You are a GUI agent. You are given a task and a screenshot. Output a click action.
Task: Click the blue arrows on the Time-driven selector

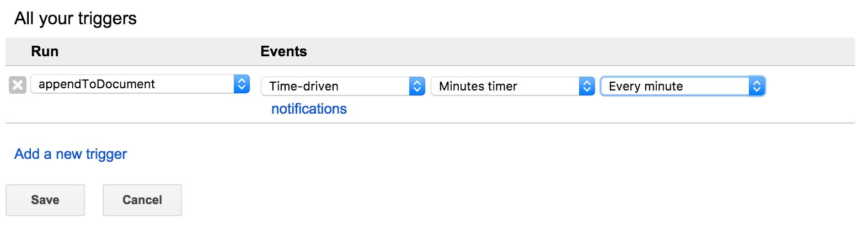[x=417, y=86]
